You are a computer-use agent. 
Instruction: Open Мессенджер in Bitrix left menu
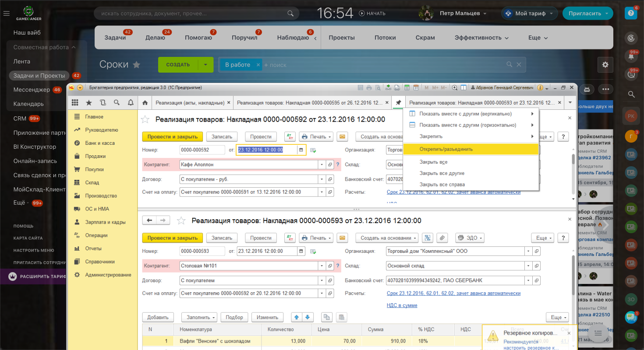click(32, 90)
